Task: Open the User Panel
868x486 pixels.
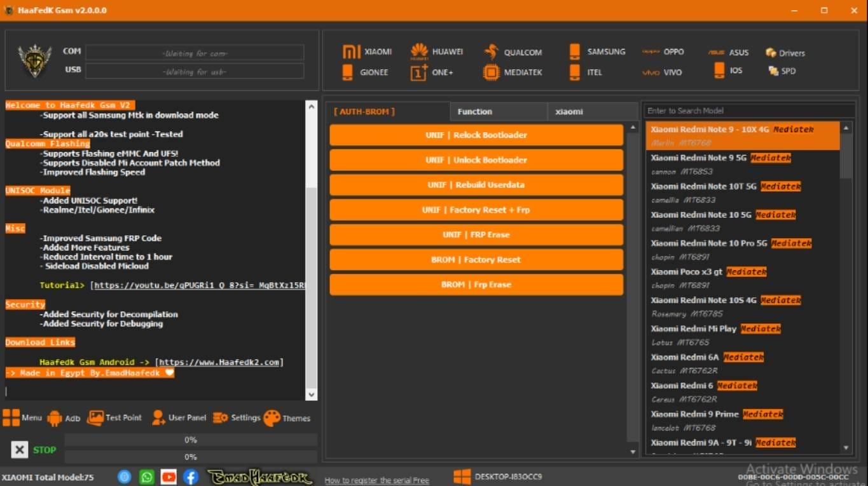Action: 179,418
